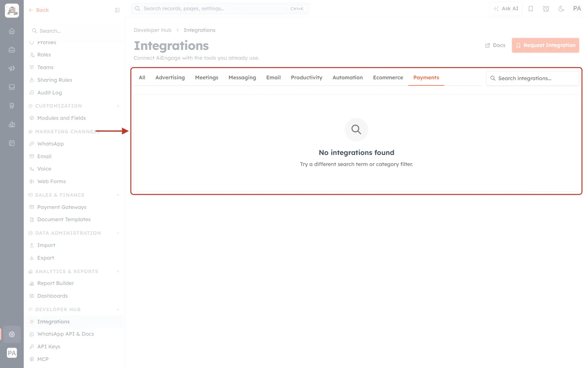Toggle dark mode with the moon icon
588x368 pixels.
561,9
